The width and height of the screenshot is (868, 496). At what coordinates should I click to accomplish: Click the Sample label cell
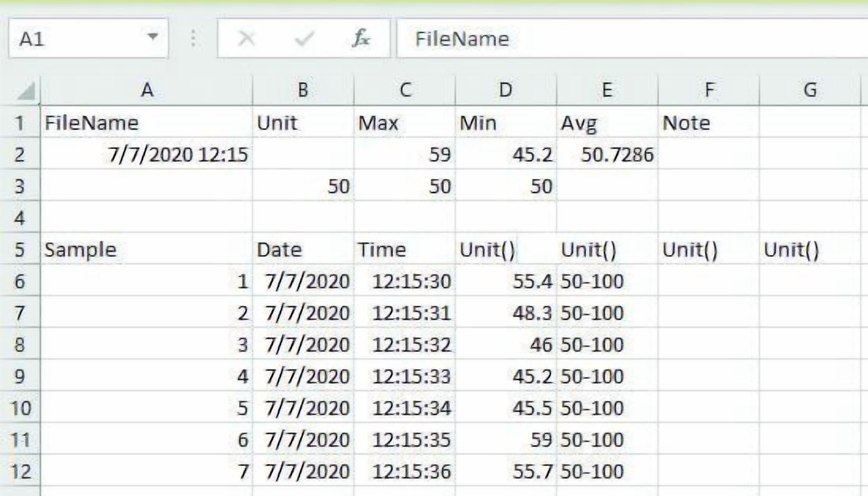click(147, 249)
